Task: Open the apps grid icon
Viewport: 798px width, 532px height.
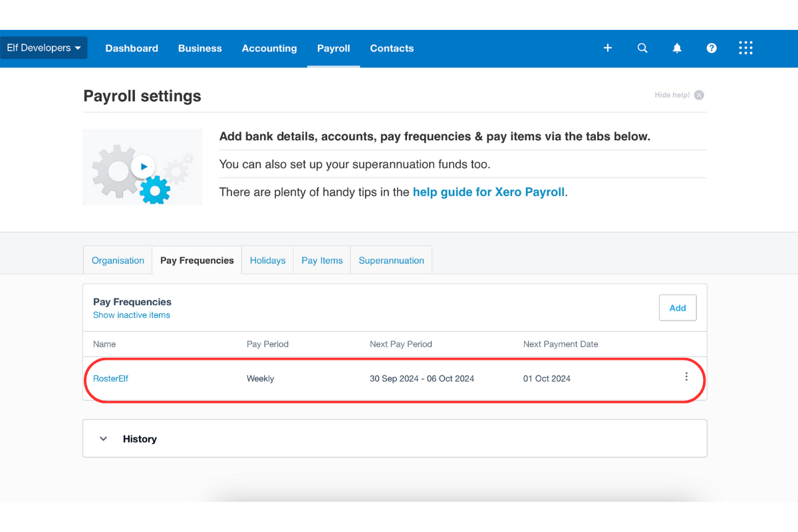Action: [x=745, y=48]
